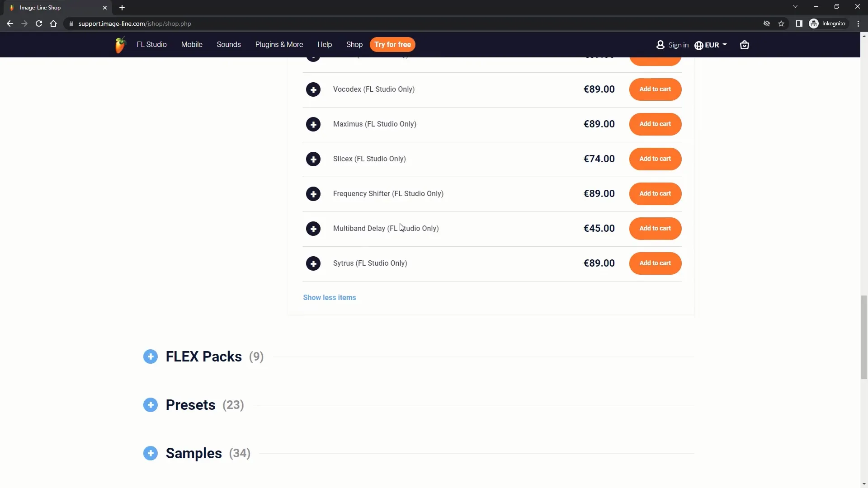This screenshot has width=868, height=488.
Task: Open the Plugins & More menu
Action: [x=279, y=44]
